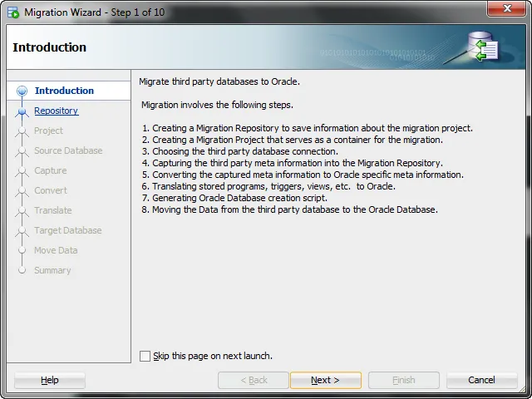Click the Migration Wizard title bar icon

(x=13, y=12)
